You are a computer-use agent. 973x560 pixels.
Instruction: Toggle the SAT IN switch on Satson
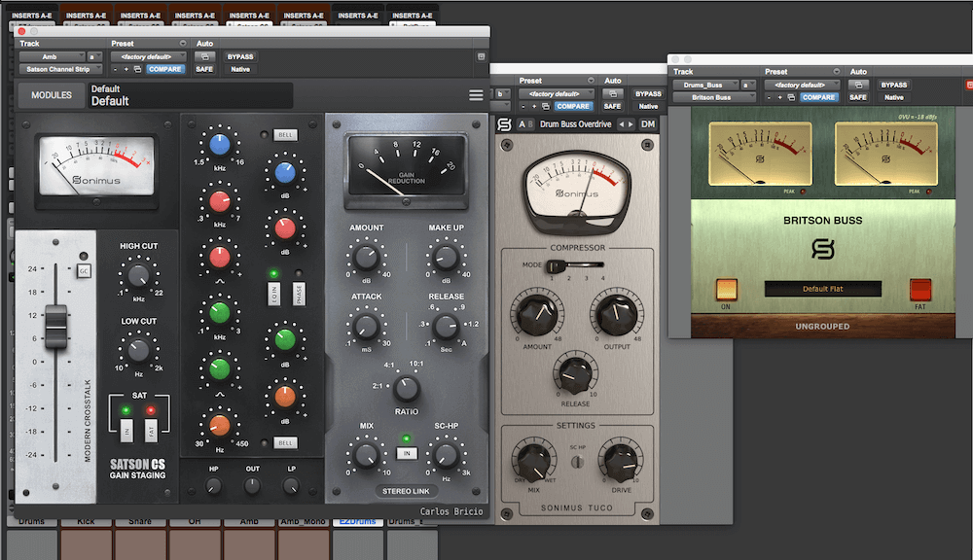[125, 429]
